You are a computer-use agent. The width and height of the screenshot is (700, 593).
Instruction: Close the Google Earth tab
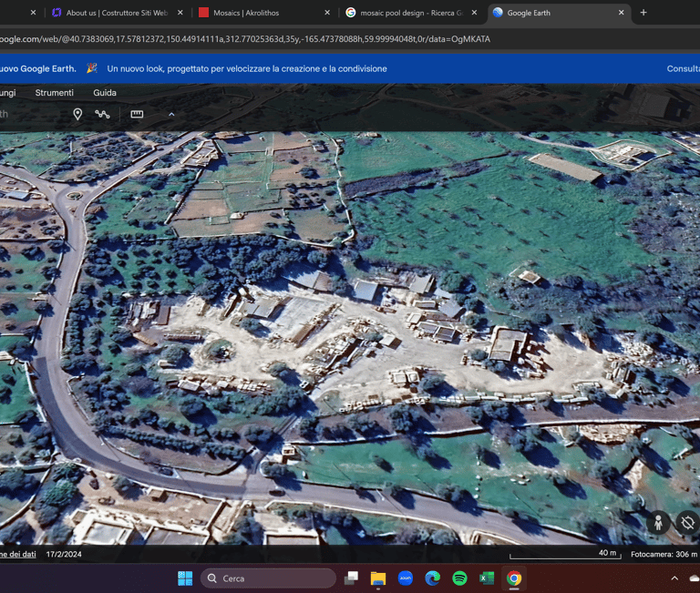tap(621, 13)
